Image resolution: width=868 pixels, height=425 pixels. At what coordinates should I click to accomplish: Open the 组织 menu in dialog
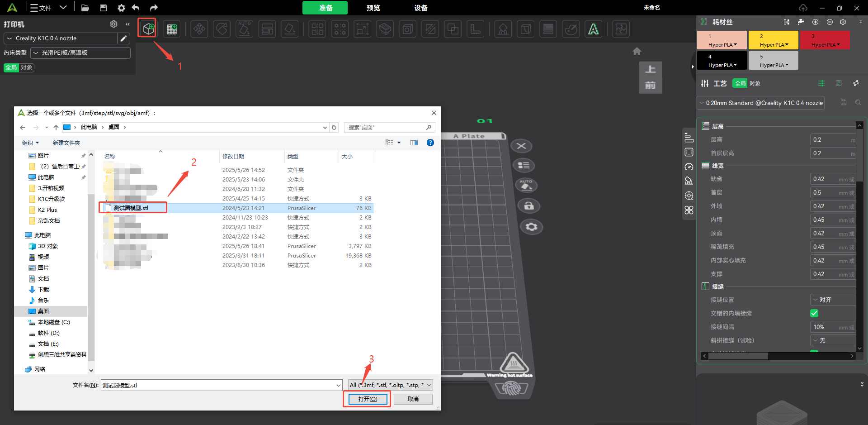point(31,143)
